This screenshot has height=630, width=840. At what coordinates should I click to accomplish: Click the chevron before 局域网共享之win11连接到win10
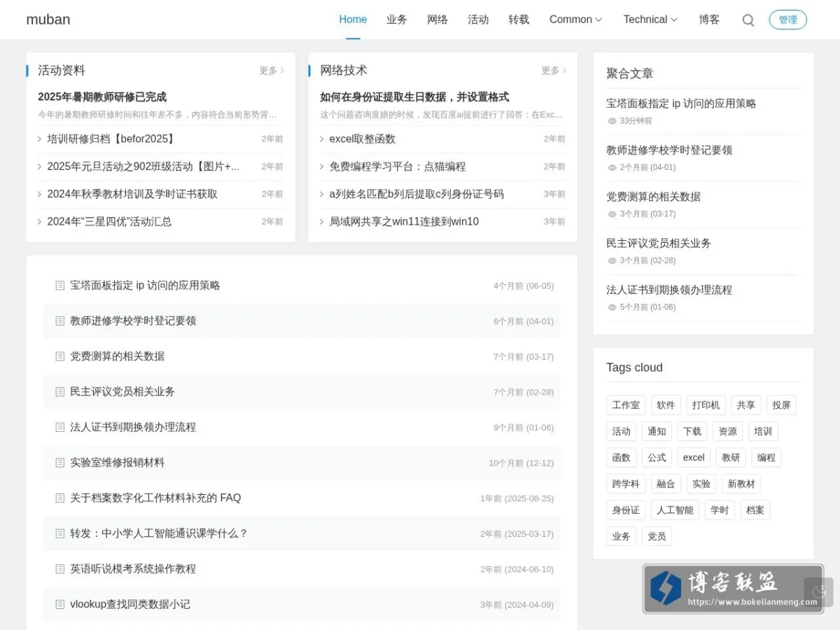click(322, 221)
